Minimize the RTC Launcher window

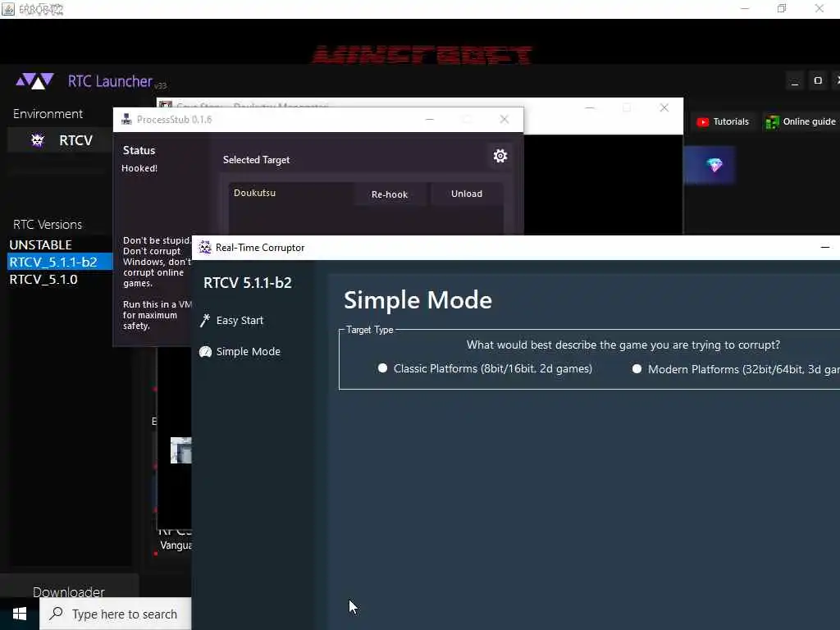click(x=794, y=81)
